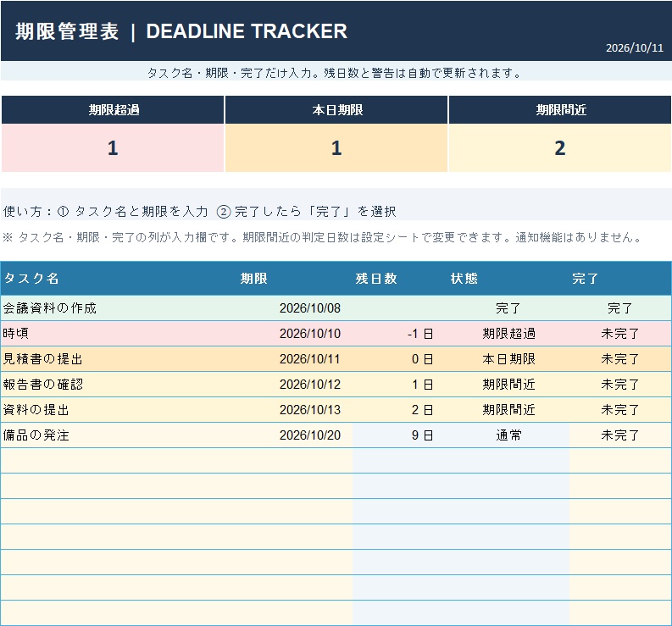Click the 本日期限 status cell for 見積書の提出
The image size is (672, 626).
[x=508, y=359]
